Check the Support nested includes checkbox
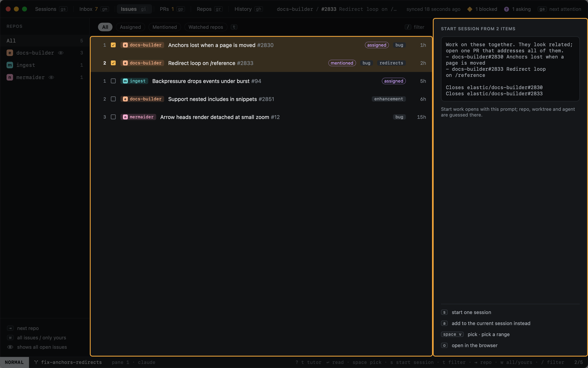Viewport: 588px width, 368px height. (x=113, y=99)
